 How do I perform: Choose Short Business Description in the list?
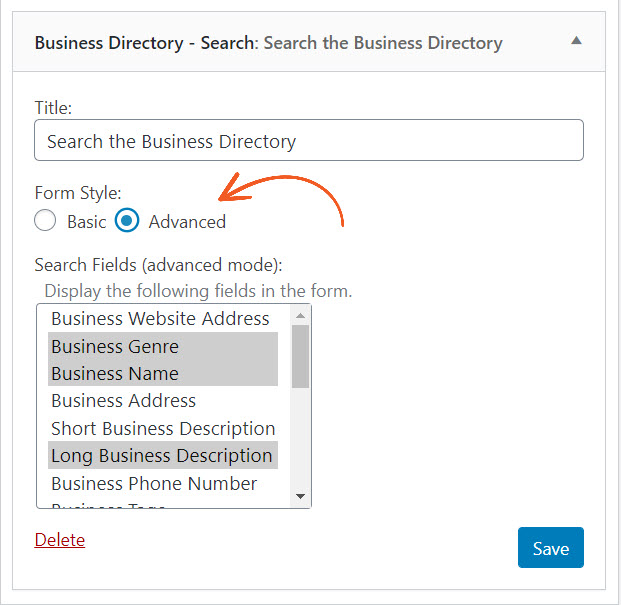[x=163, y=428]
